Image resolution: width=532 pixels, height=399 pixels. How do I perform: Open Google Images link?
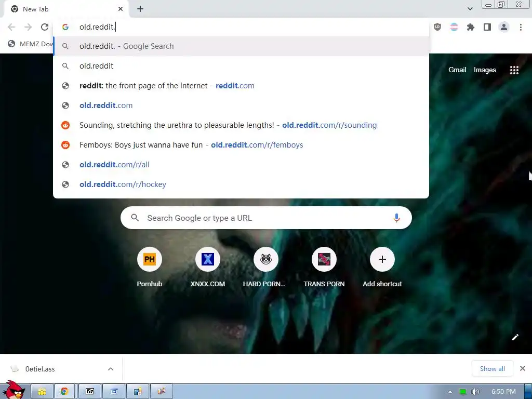(x=485, y=70)
